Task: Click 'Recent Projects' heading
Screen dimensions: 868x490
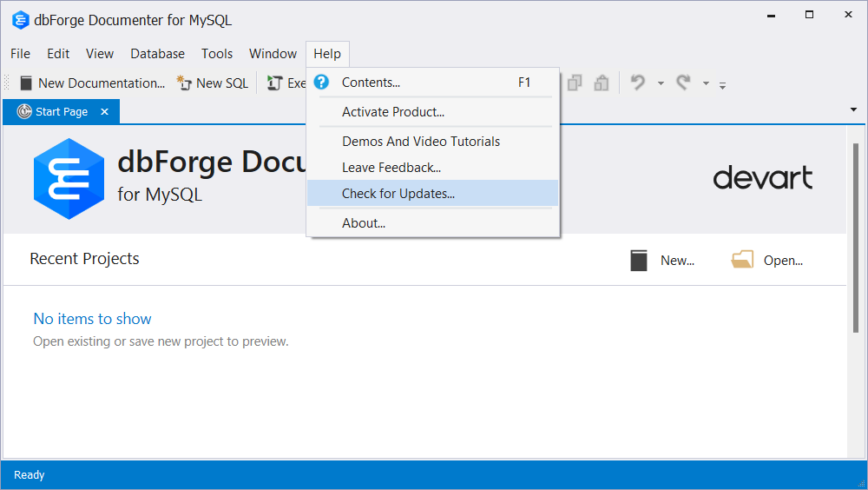Action: 84,259
